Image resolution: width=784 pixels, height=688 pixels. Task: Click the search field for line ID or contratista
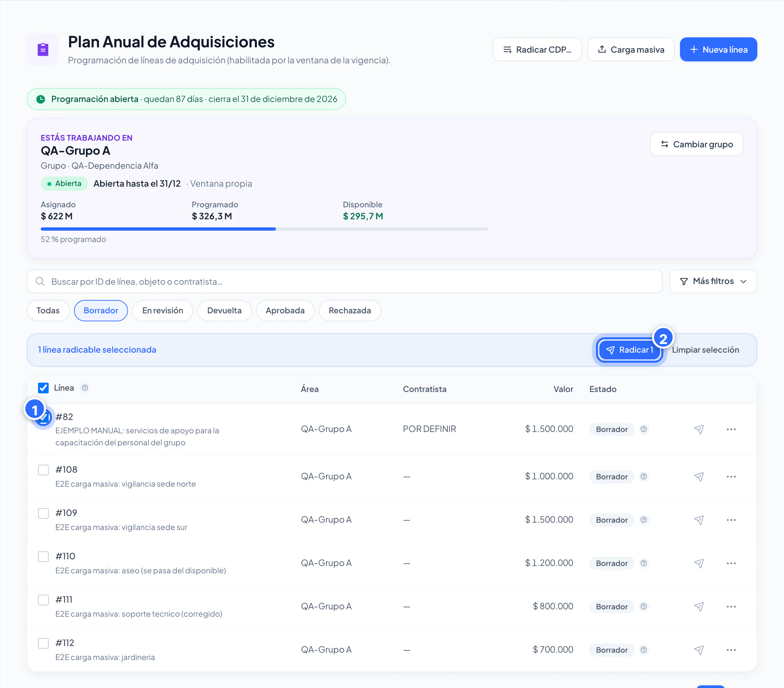click(x=344, y=281)
